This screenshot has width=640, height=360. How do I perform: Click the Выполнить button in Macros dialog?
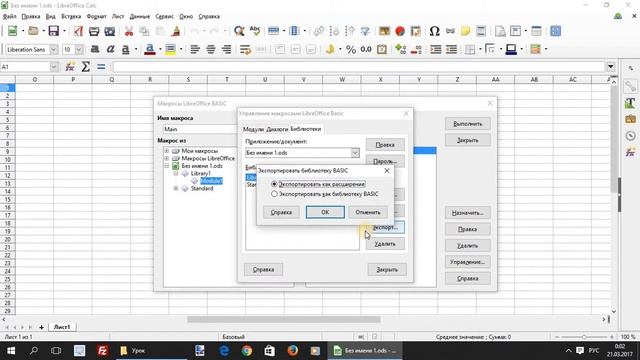[467, 124]
